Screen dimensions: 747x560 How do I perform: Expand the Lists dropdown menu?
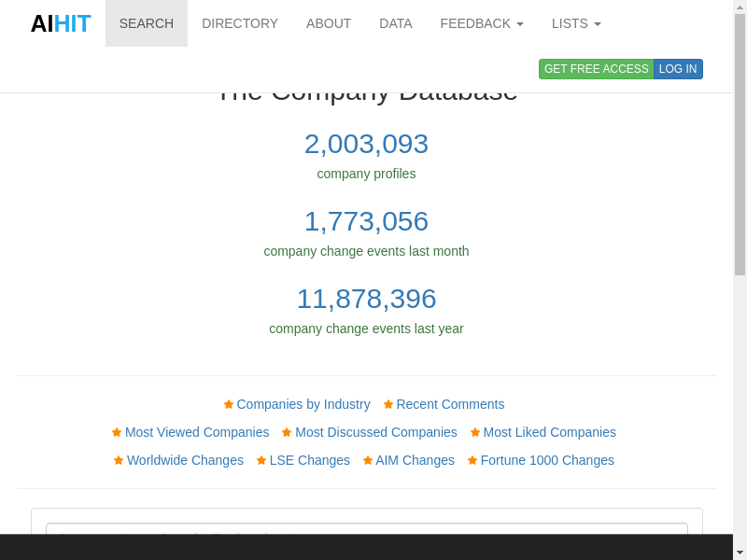coord(576,23)
